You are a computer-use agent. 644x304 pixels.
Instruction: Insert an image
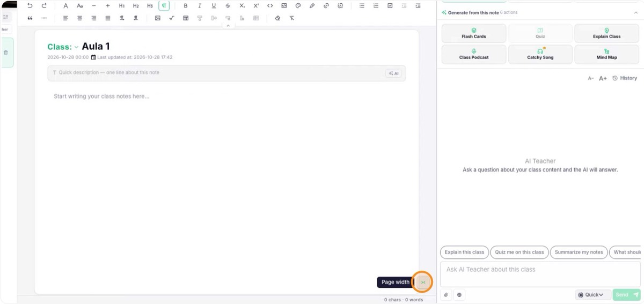click(x=158, y=18)
